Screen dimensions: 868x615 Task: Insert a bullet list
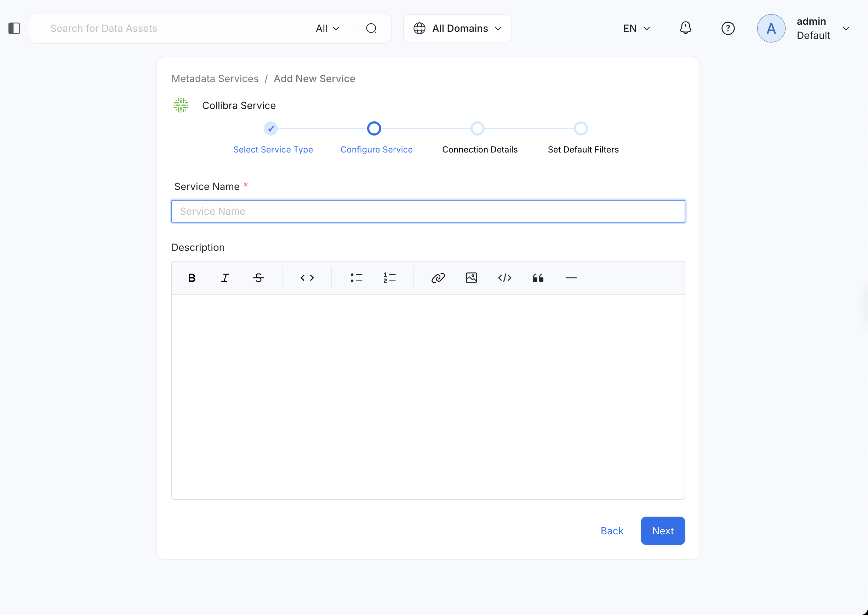356,278
